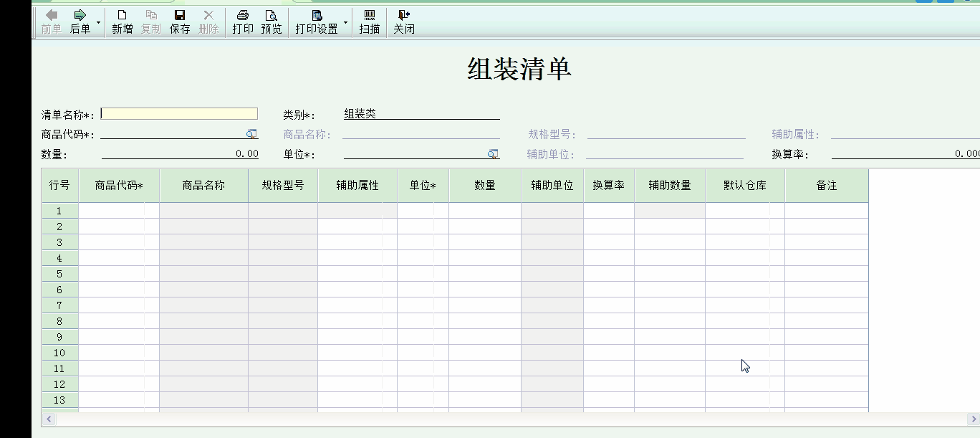
Task: Click the 数量 input field
Action: (179, 152)
